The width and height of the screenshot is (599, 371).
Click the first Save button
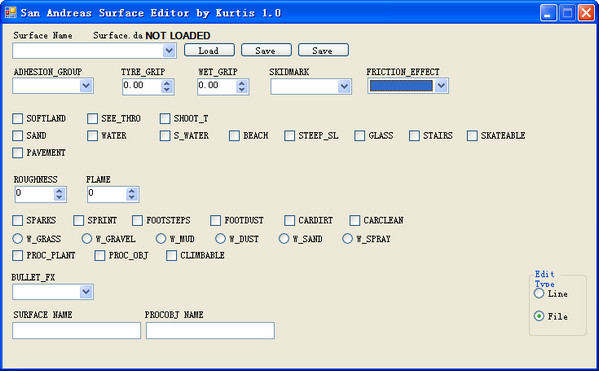coord(266,50)
